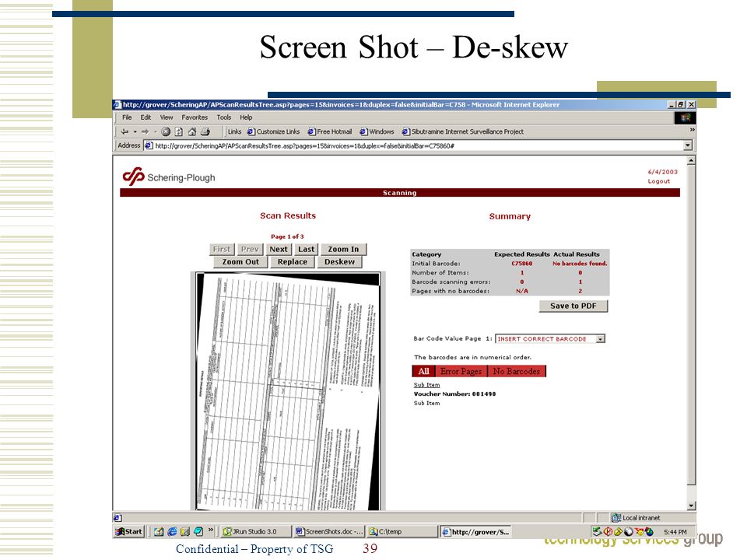
Task: Go to the Home page icon
Action: [x=192, y=132]
